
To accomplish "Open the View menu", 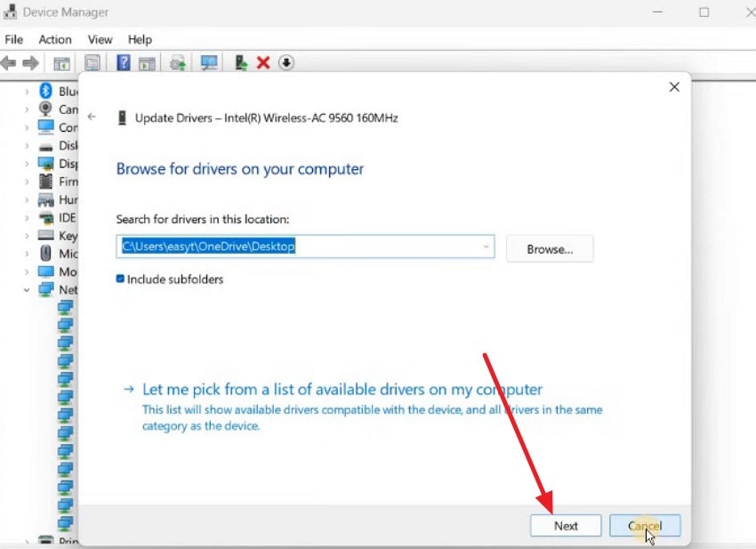I will pos(100,39).
